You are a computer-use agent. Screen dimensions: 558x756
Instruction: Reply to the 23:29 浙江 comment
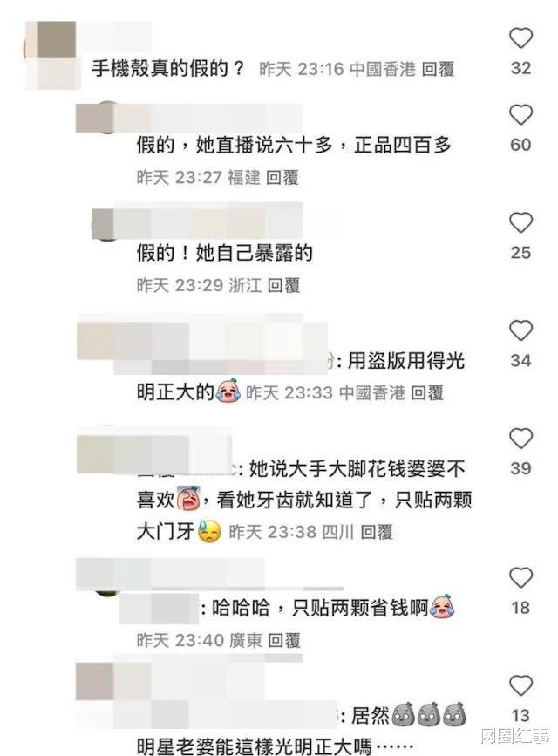click(x=283, y=285)
